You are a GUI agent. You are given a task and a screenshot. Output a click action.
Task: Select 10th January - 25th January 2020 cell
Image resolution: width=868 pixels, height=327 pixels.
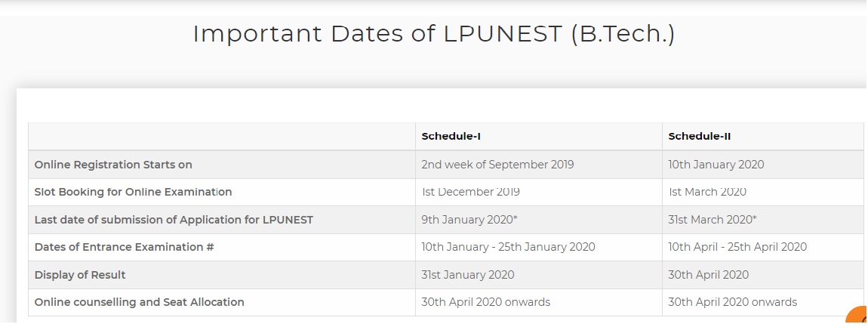(508, 247)
